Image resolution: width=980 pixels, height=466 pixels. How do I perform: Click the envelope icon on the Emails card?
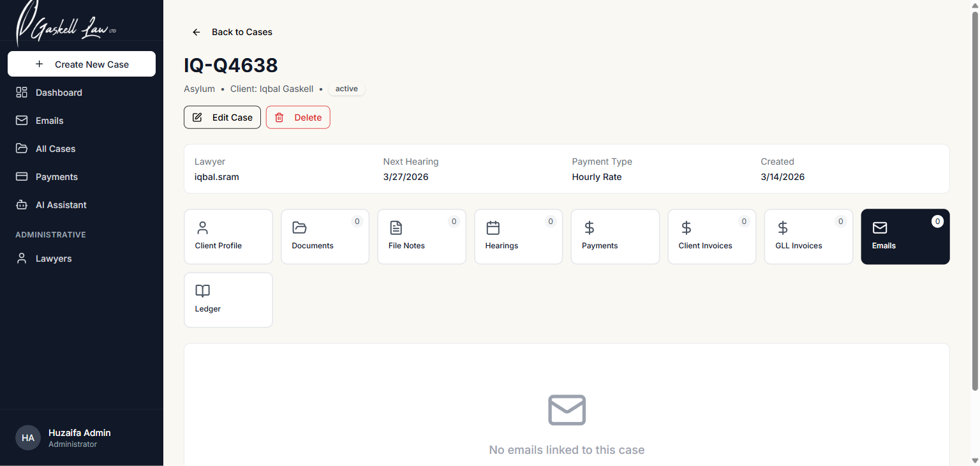pos(880,227)
